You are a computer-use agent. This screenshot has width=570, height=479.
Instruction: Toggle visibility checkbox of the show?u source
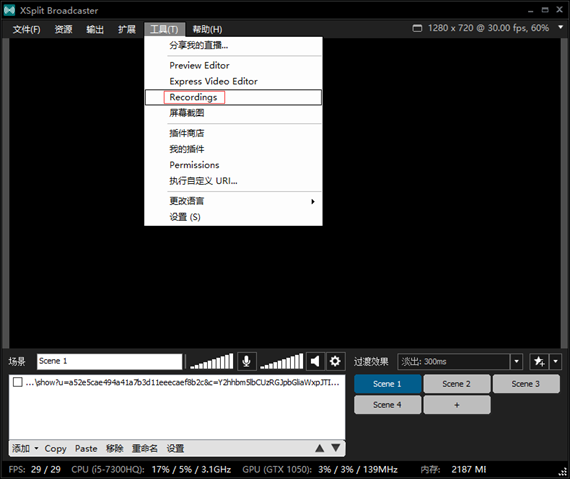[17, 382]
